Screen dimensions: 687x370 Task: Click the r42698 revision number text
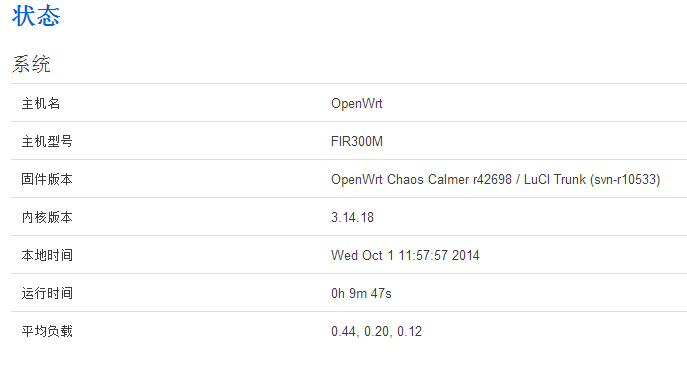pos(492,179)
